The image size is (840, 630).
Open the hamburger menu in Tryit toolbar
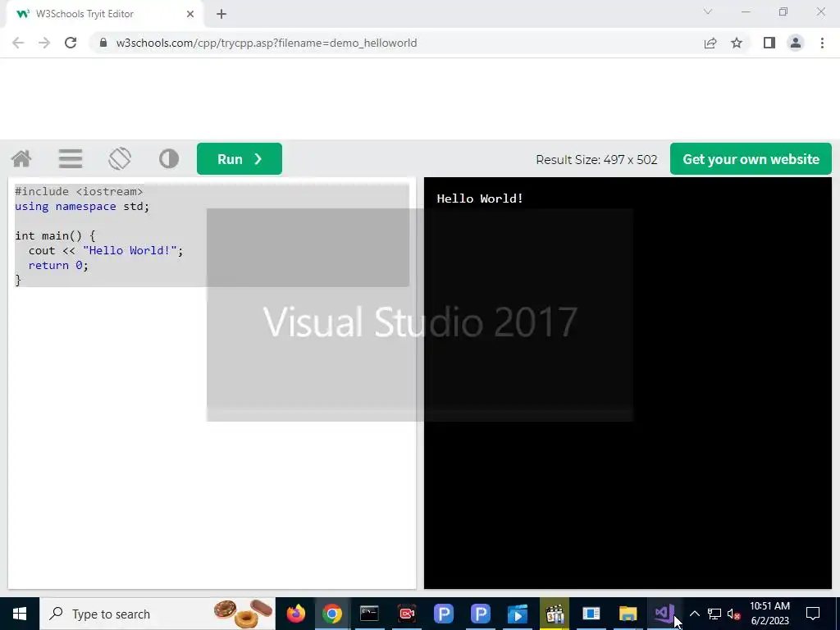click(x=71, y=159)
